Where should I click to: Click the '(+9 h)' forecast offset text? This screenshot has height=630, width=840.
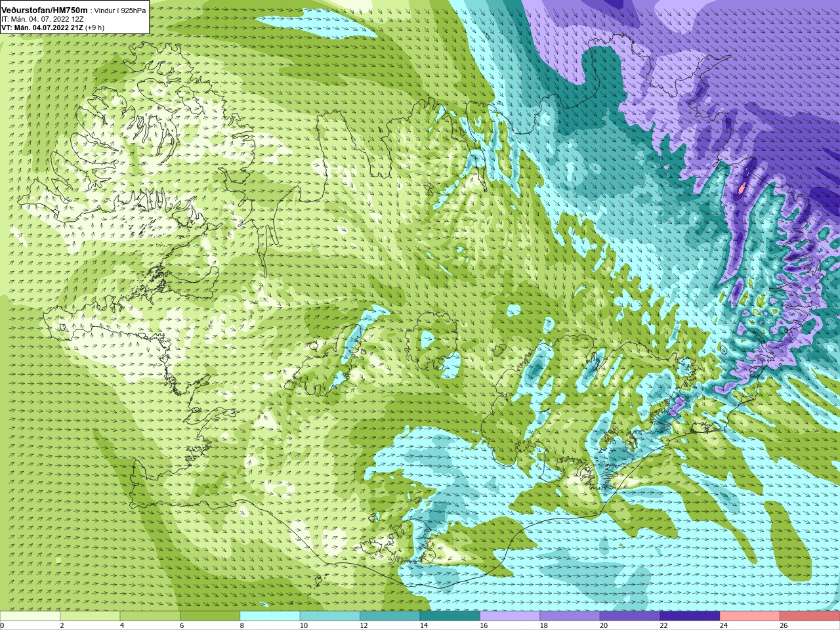(94, 28)
